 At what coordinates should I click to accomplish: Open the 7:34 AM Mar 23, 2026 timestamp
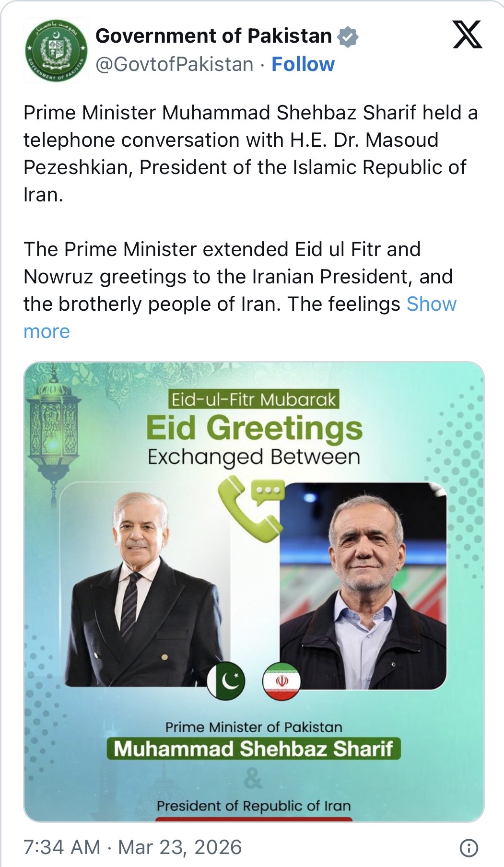132,847
